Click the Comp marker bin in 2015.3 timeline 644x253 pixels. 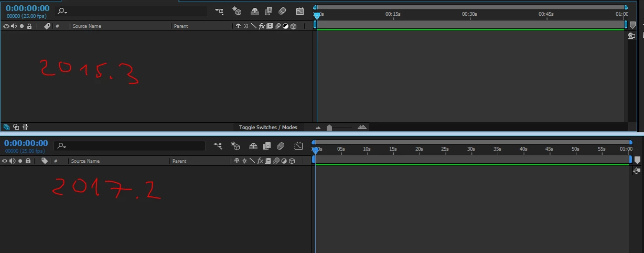(632, 25)
